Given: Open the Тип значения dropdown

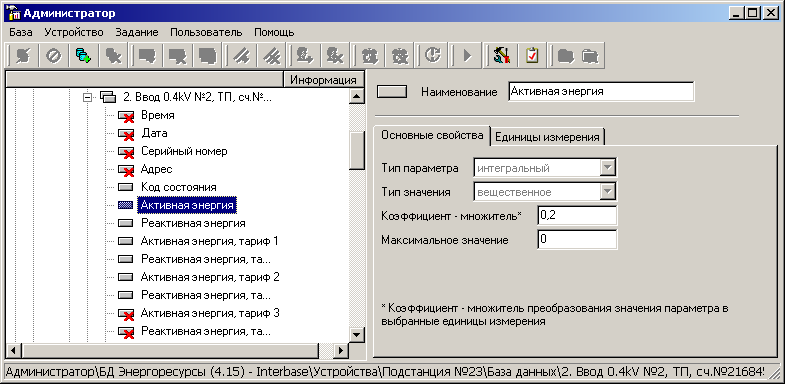Looking at the screenshot, I should (x=608, y=192).
